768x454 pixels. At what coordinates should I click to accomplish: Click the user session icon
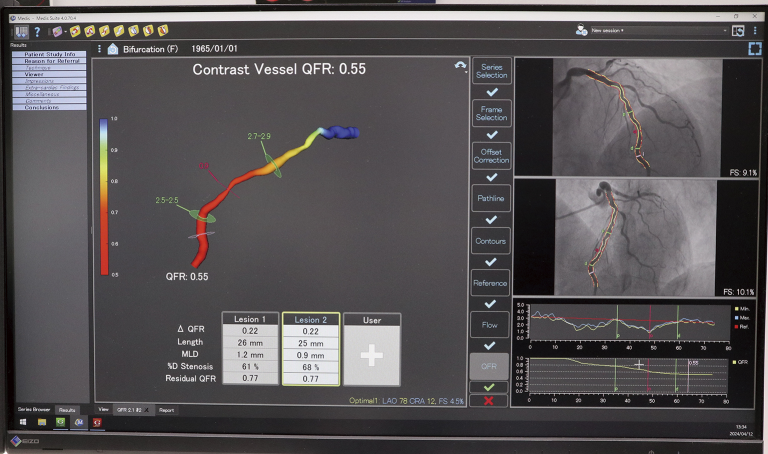pyautogui.click(x=580, y=31)
